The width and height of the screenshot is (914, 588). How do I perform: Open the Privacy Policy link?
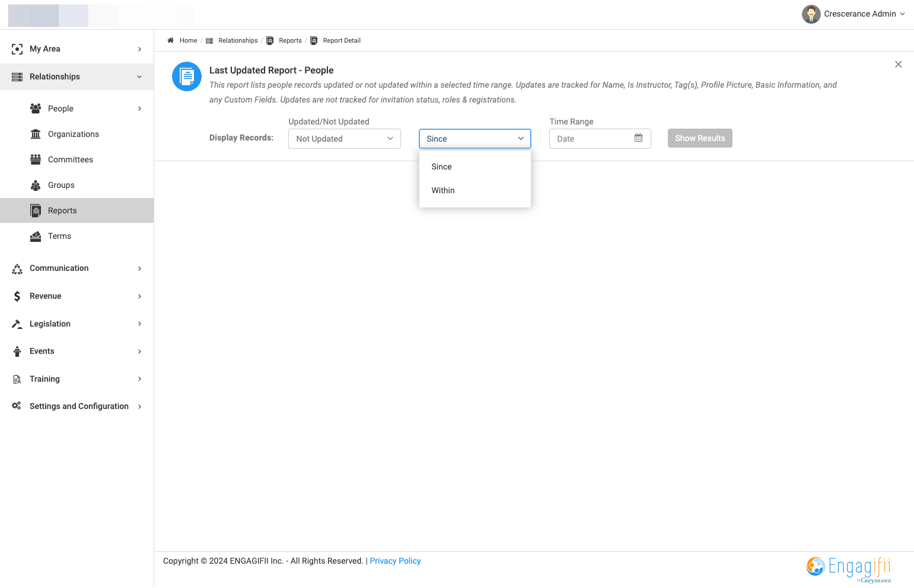point(395,561)
